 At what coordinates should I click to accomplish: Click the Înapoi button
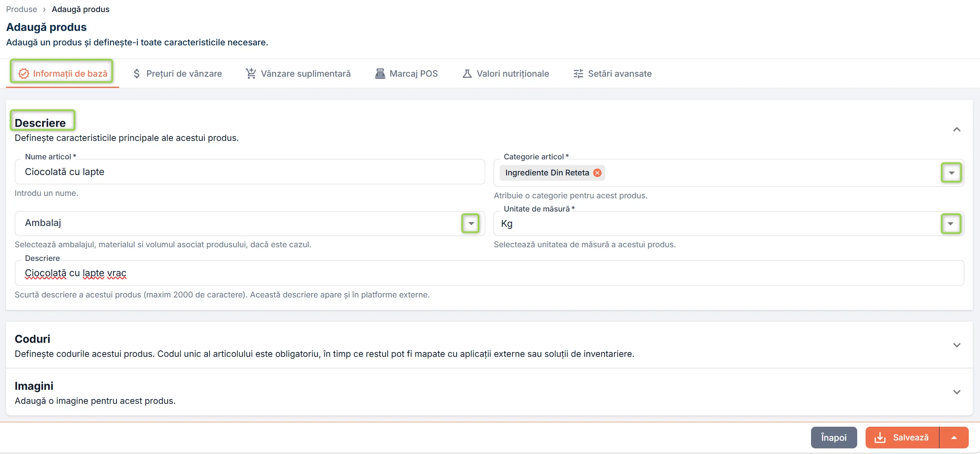[834, 438]
